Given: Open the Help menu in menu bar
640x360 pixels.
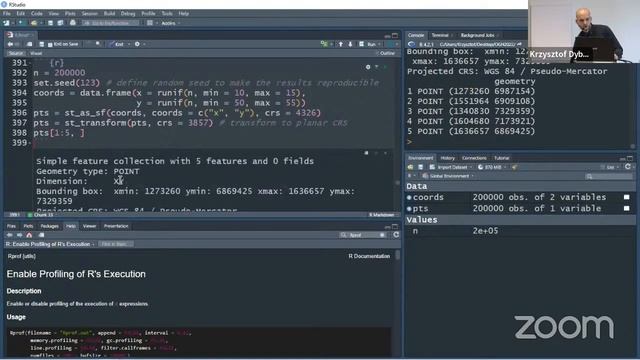Looking at the screenshot, I should tap(184, 13).
